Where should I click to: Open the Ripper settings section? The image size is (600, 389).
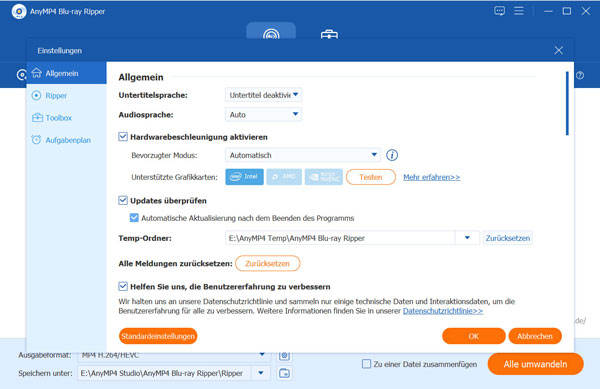click(67, 95)
